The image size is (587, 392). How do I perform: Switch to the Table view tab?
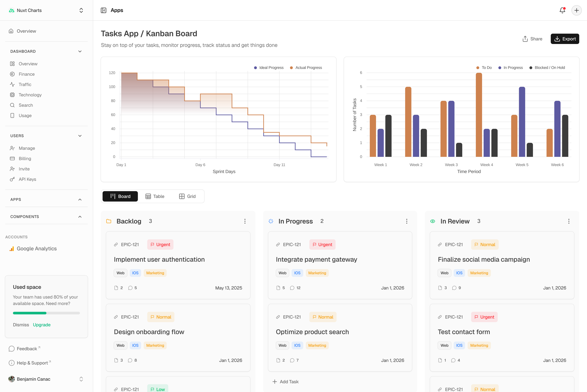pos(155,196)
